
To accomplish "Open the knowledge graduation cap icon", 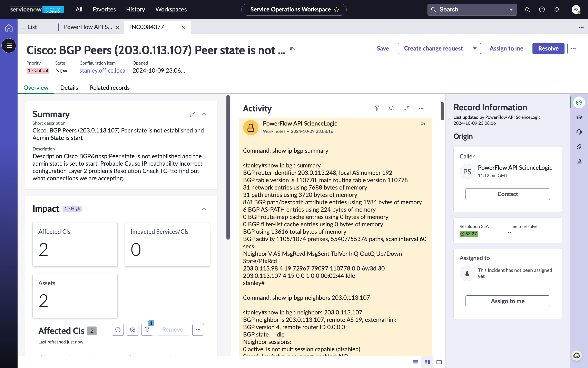I will pos(579,117).
